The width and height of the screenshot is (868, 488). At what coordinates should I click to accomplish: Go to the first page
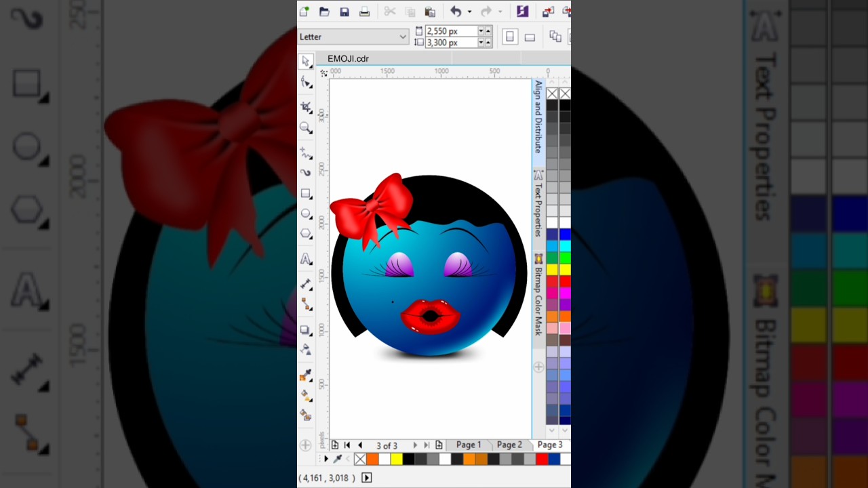[347, 445]
